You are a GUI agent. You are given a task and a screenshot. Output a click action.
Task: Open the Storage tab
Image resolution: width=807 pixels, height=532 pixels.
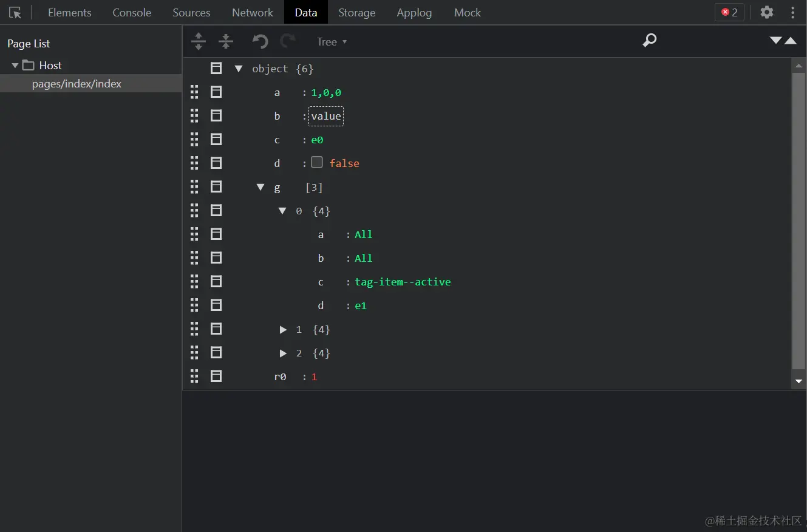(x=357, y=12)
